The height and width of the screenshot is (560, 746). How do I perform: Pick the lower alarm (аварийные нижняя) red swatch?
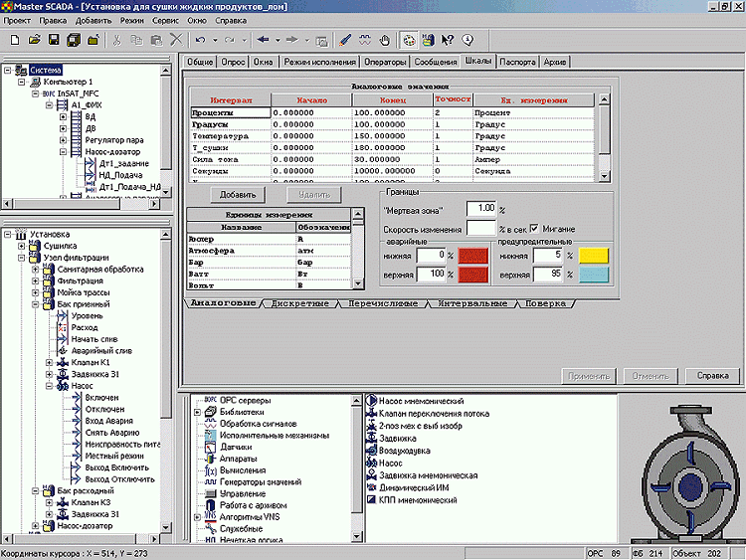pyautogui.click(x=472, y=256)
